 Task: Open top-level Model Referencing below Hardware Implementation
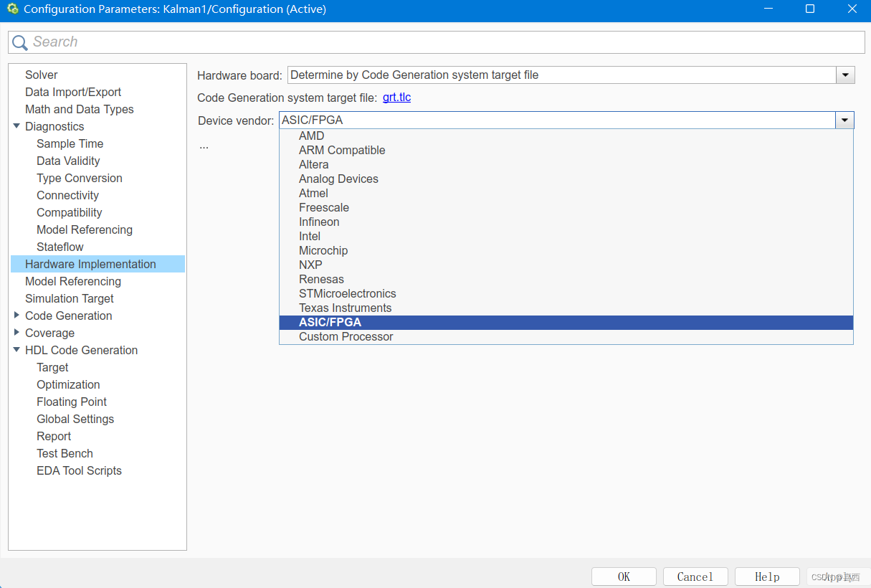pos(73,282)
